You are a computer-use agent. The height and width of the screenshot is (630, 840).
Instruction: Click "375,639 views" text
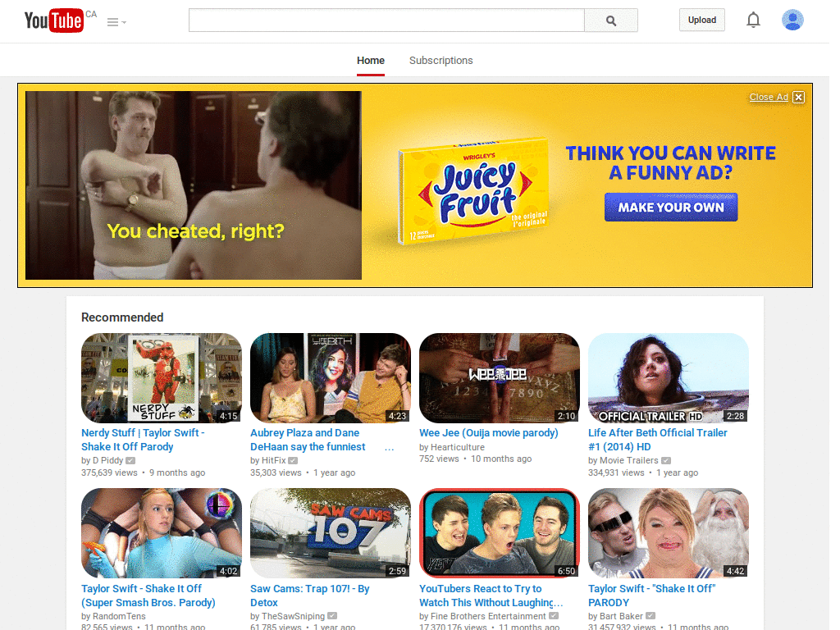point(109,472)
